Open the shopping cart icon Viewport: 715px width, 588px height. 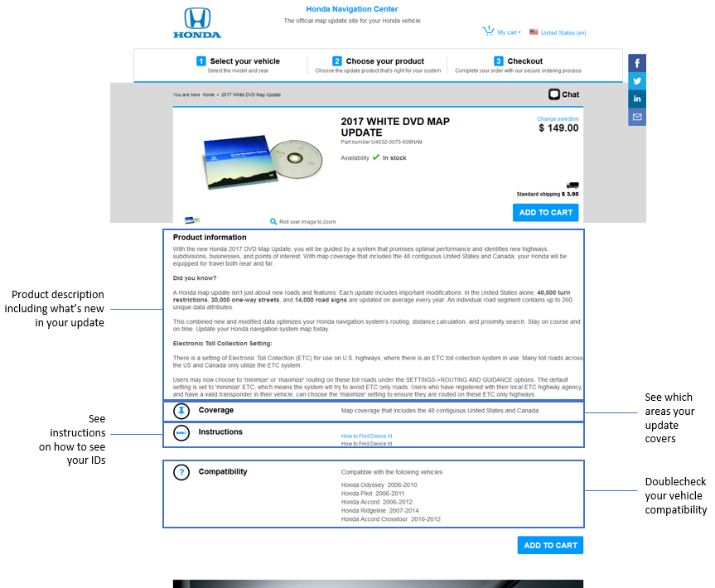click(488, 31)
